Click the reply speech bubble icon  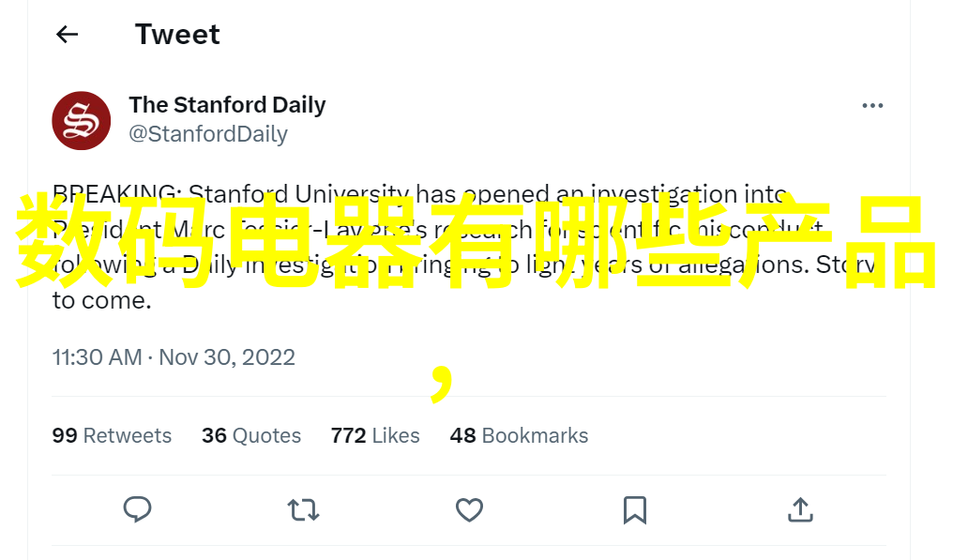tap(138, 509)
